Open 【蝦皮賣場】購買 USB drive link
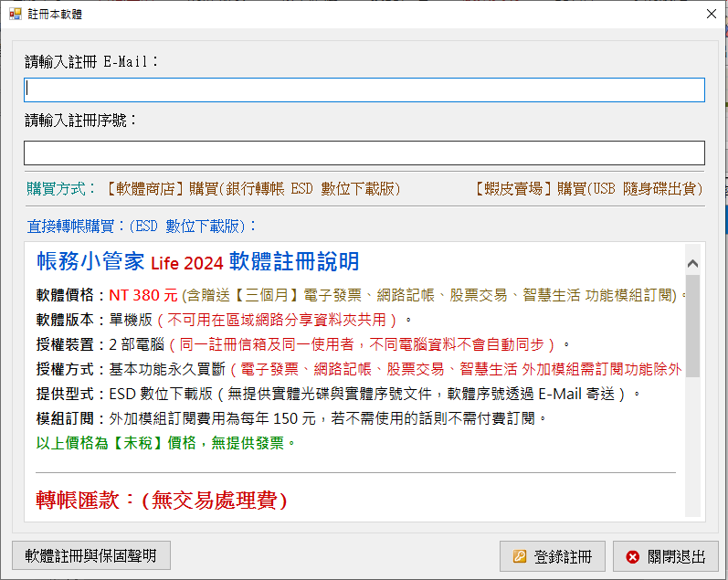The image size is (728, 580). click(587, 188)
